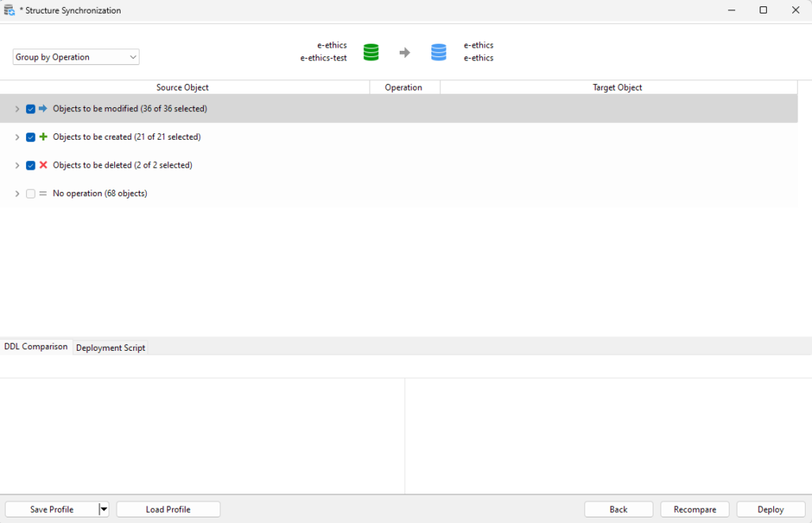Viewport: 812px width, 523px height.
Task: Click the Recompare button
Action: click(695, 510)
